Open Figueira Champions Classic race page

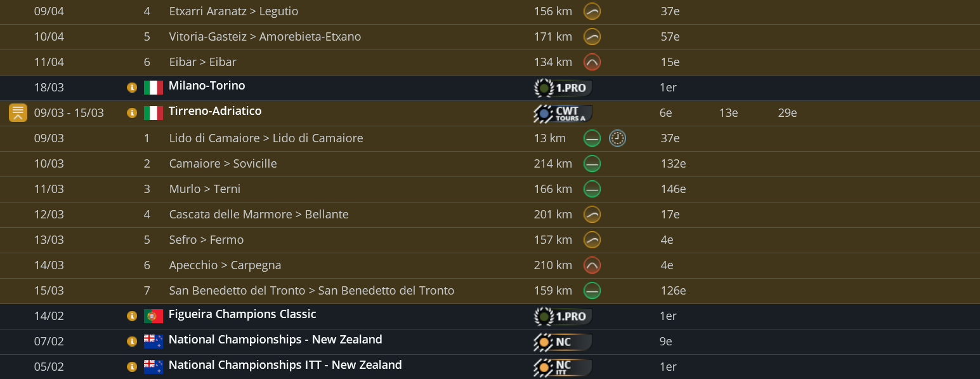[242, 314]
